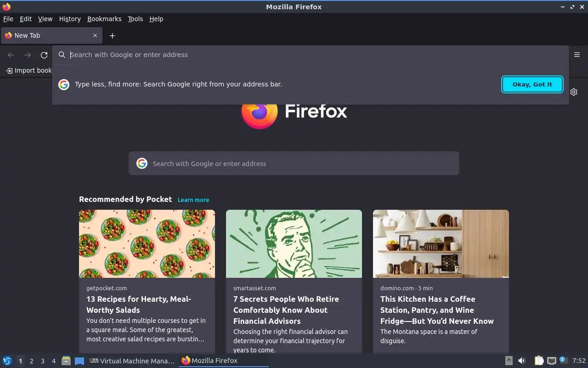
Task: Open new tab page personalize gear icon
Action: coord(574,92)
